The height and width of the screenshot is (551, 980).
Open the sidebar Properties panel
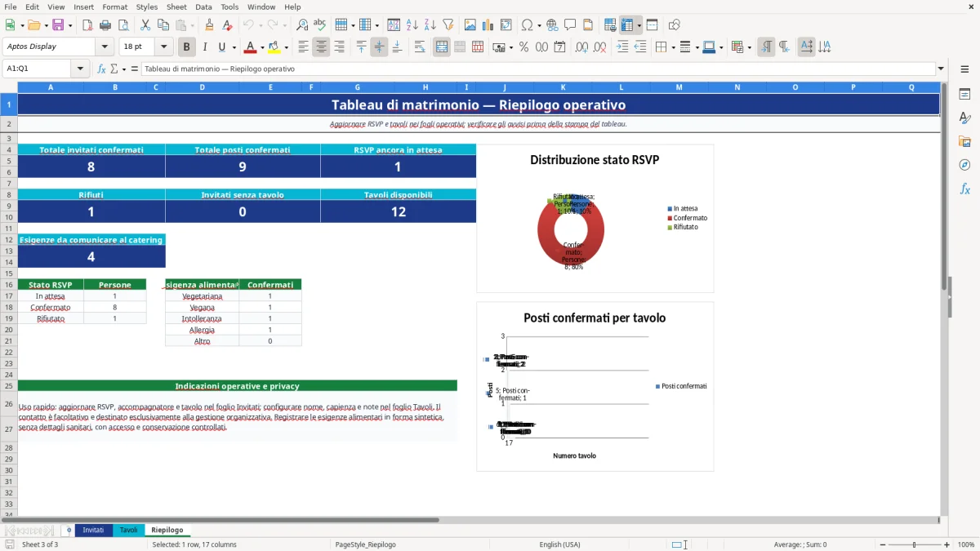964,95
